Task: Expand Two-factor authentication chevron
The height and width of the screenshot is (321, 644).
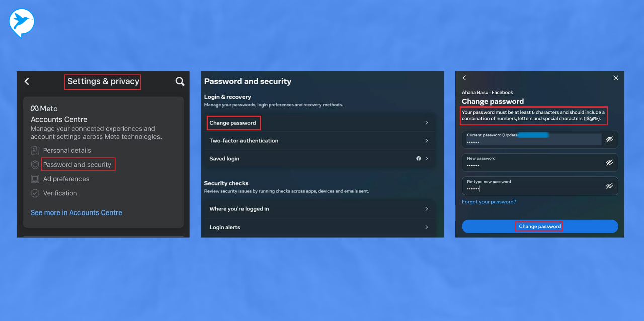Action: click(426, 141)
